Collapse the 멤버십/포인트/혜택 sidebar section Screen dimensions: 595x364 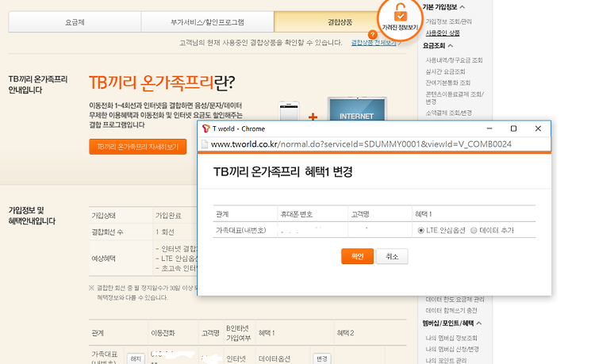point(479,323)
